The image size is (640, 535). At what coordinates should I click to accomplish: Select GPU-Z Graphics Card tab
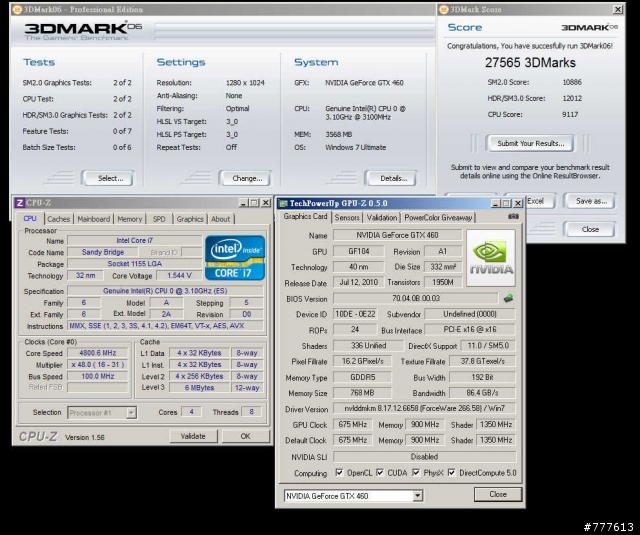click(305, 216)
